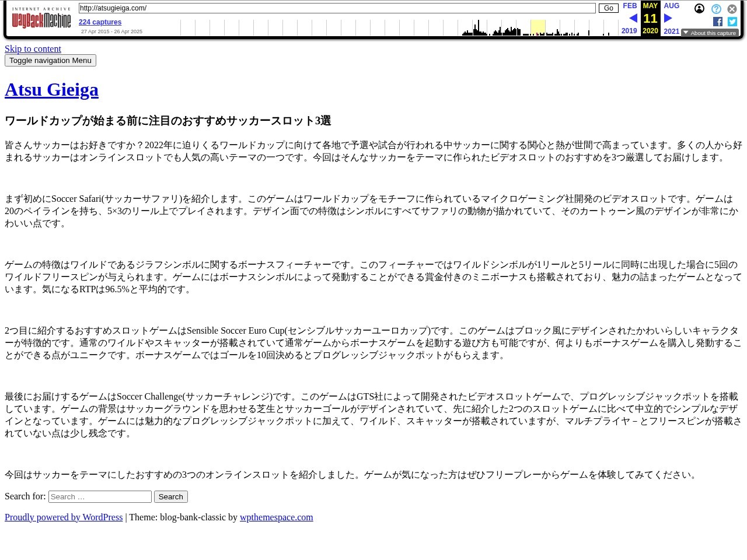747x560 pixels.
Task: Open Wayback Machine help question mark icon
Action: point(716,9)
